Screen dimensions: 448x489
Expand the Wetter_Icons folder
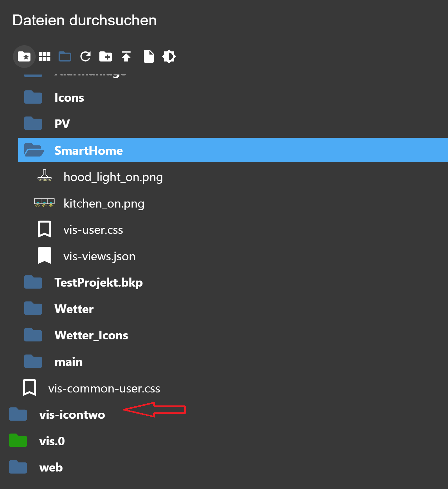[33, 335]
